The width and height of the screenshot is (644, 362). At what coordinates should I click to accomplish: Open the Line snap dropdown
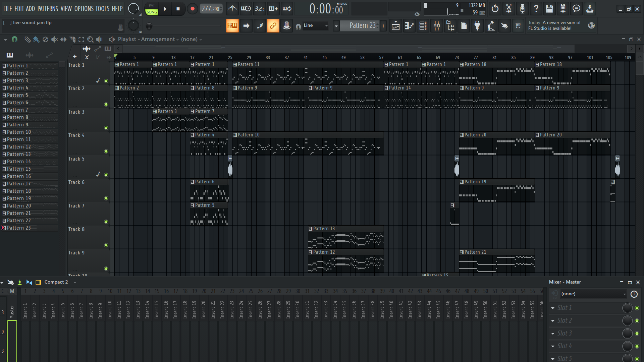(x=315, y=25)
